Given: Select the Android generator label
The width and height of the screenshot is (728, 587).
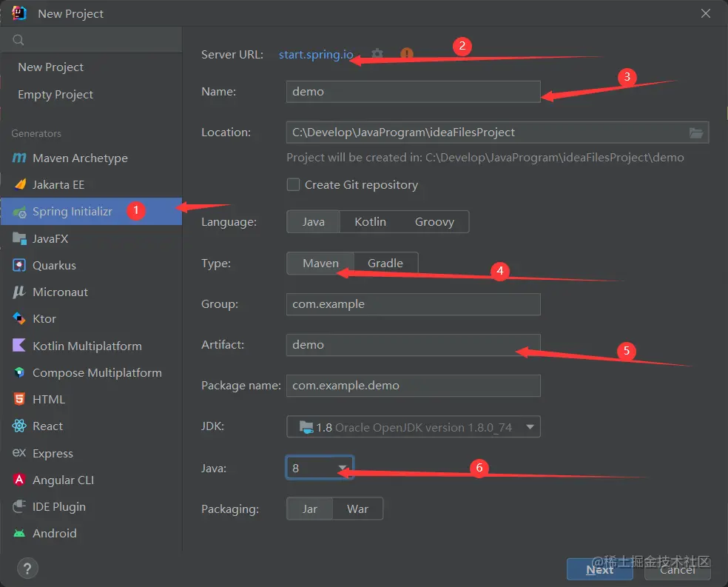Looking at the screenshot, I should [54, 533].
